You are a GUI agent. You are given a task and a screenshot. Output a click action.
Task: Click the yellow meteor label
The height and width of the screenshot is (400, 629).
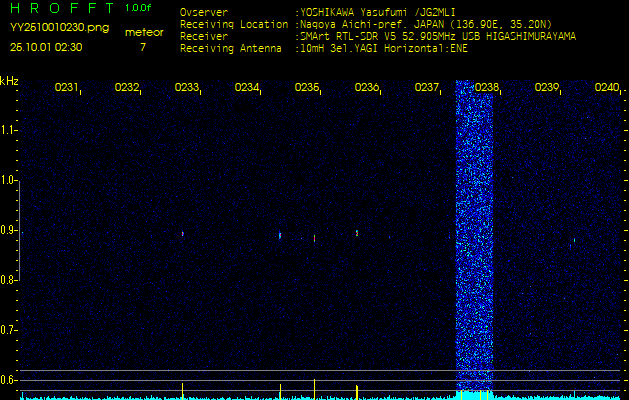144,32
